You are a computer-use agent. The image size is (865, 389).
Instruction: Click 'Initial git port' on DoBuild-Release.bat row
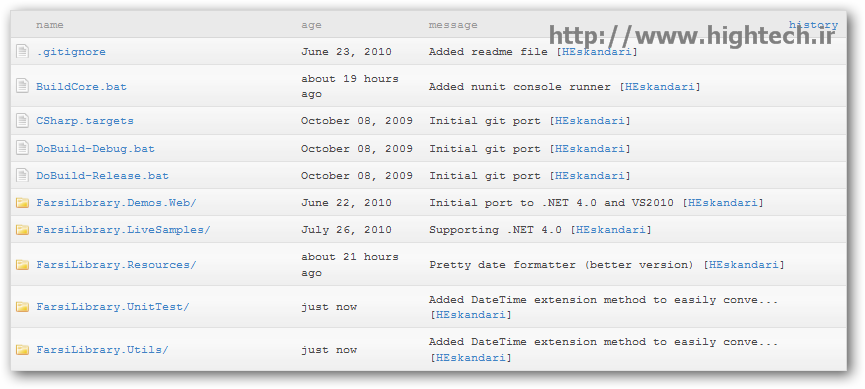pos(485,176)
